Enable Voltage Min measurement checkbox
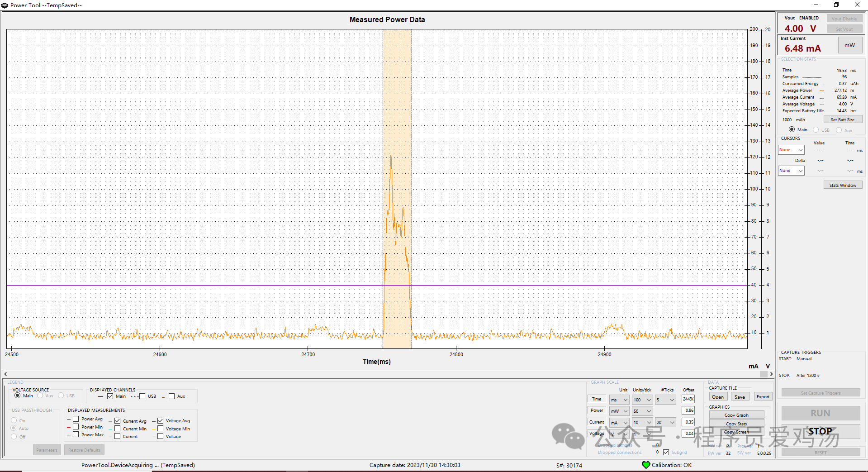The height and width of the screenshot is (472, 868). (161, 429)
